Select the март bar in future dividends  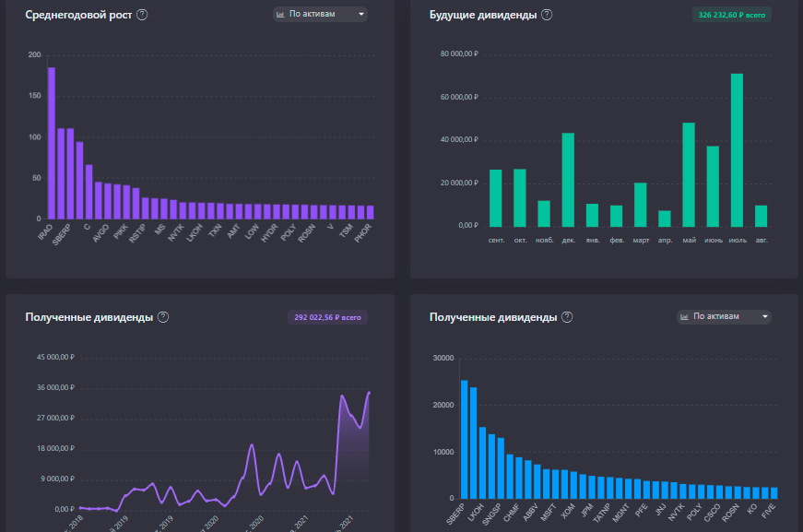pos(640,205)
